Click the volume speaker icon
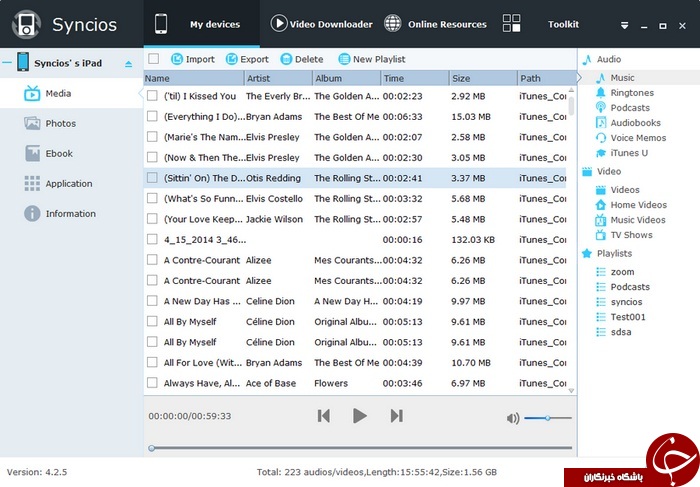 point(512,418)
